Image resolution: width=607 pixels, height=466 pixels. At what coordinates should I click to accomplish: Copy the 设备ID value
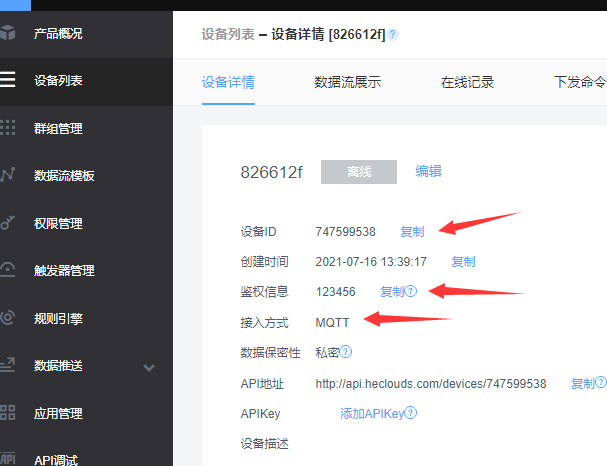point(412,231)
